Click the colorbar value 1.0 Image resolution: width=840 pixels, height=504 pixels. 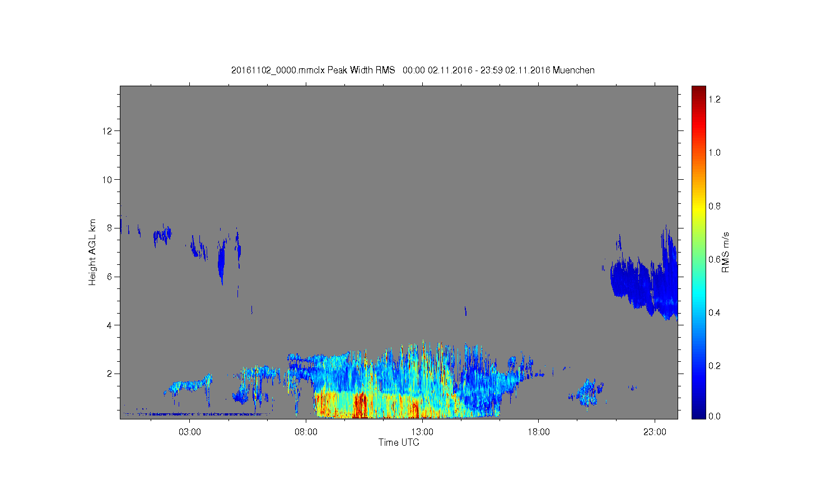(x=715, y=153)
